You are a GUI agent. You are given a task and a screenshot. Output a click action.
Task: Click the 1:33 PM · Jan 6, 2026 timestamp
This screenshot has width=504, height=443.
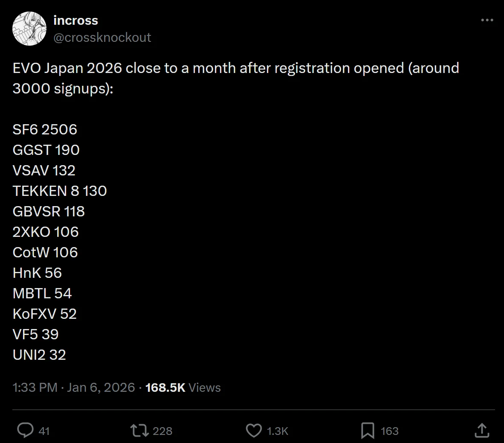coord(74,388)
